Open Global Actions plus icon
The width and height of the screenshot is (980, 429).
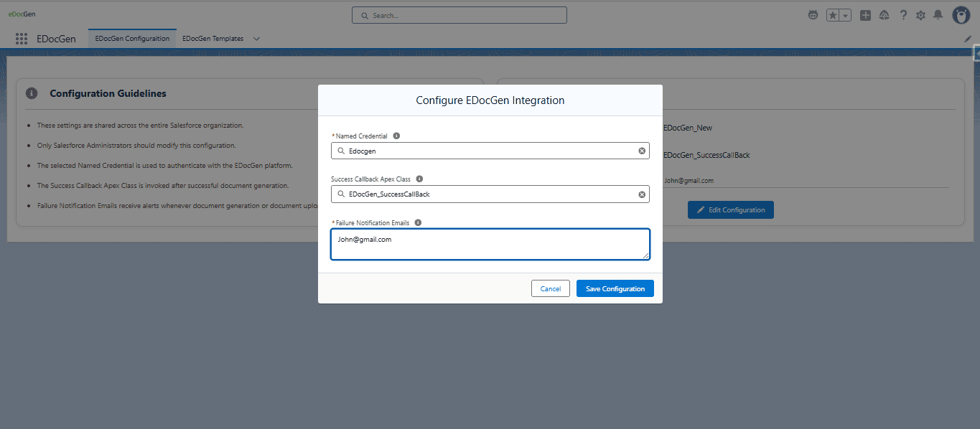pyautogui.click(x=866, y=15)
